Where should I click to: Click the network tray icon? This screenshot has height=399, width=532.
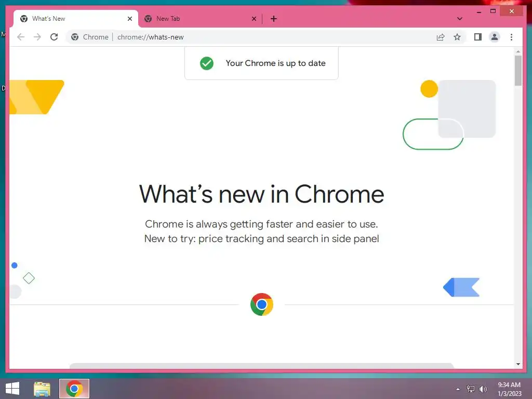pos(471,389)
